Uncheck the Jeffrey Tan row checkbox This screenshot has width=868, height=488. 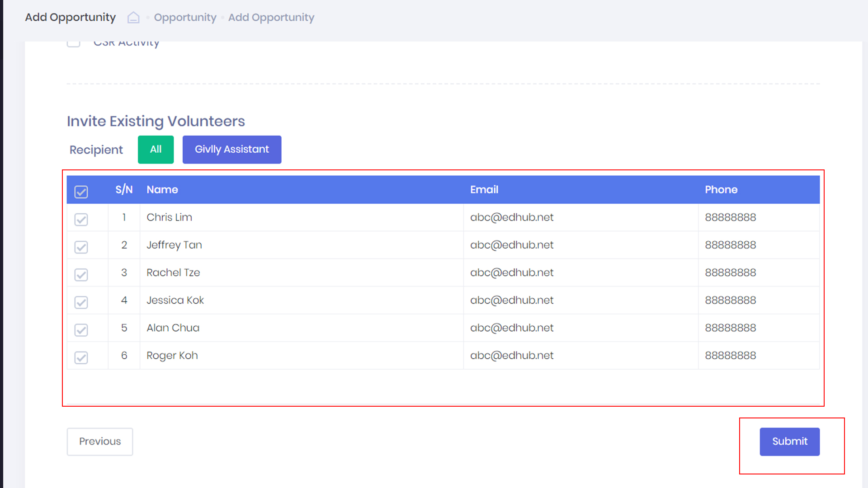point(81,247)
